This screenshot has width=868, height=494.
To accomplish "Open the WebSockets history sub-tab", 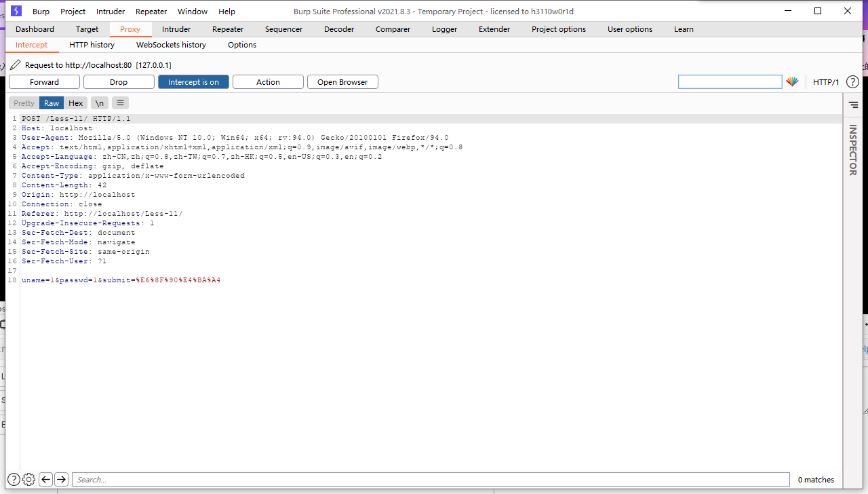I will (x=171, y=45).
